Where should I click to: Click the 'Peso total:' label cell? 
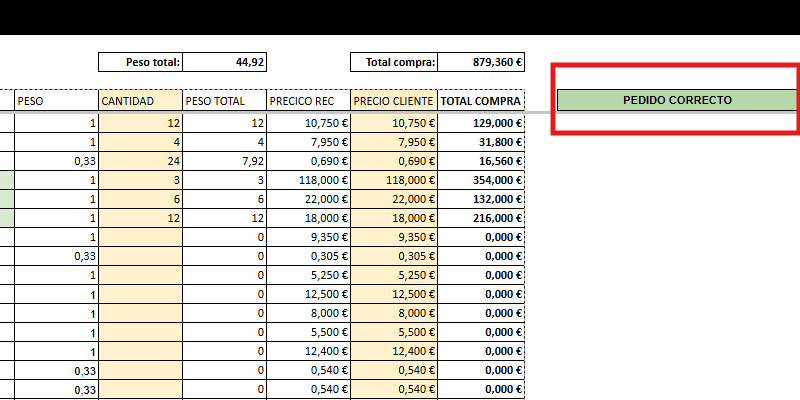pyautogui.click(x=140, y=62)
